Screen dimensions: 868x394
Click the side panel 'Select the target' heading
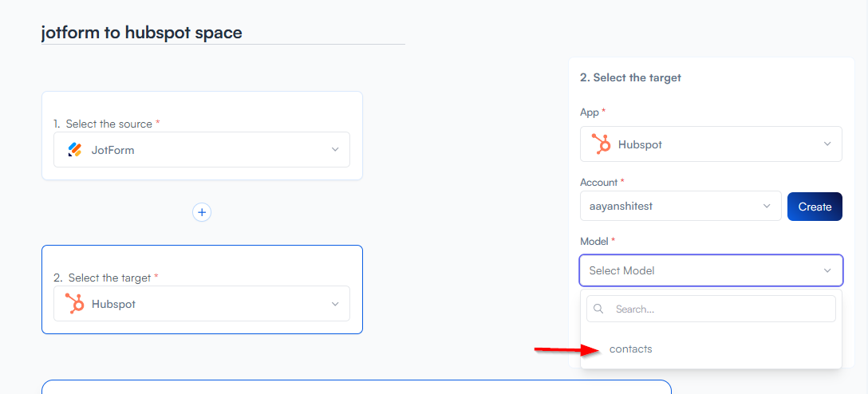[x=630, y=77]
